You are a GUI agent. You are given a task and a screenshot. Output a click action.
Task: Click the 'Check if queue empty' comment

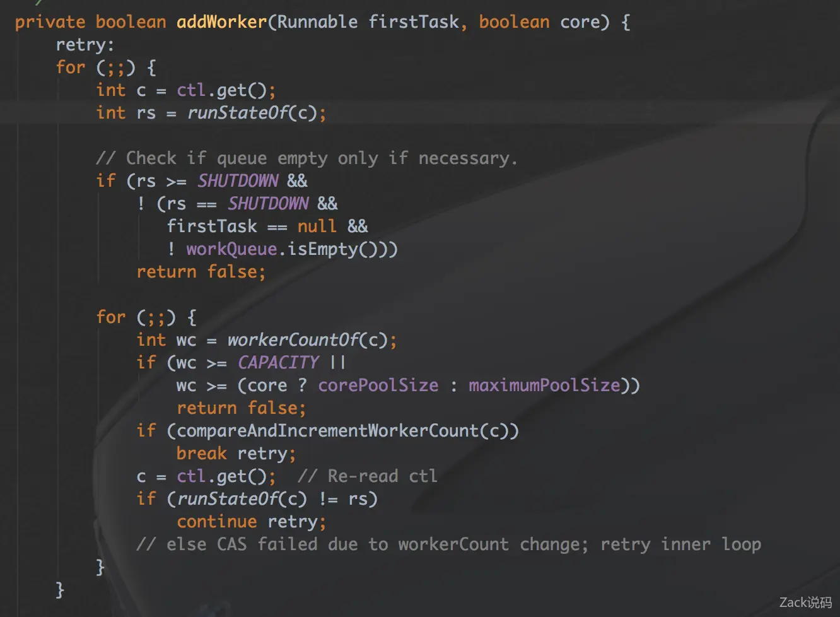(x=306, y=158)
